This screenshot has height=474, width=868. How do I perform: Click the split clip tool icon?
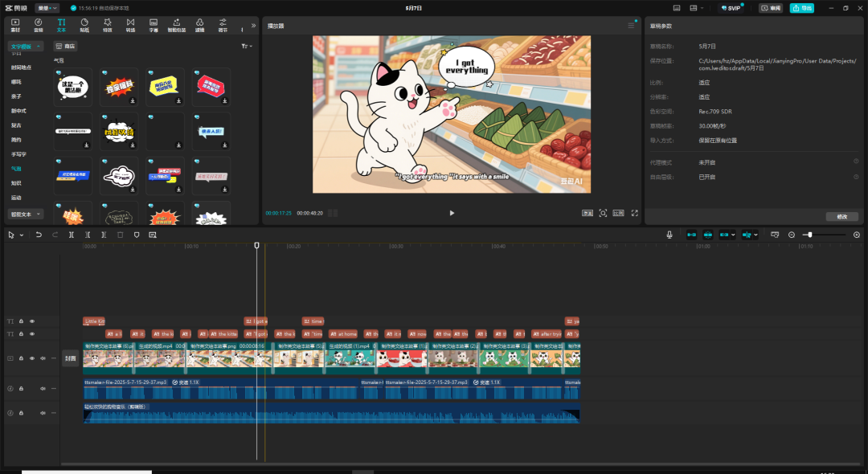pos(72,235)
